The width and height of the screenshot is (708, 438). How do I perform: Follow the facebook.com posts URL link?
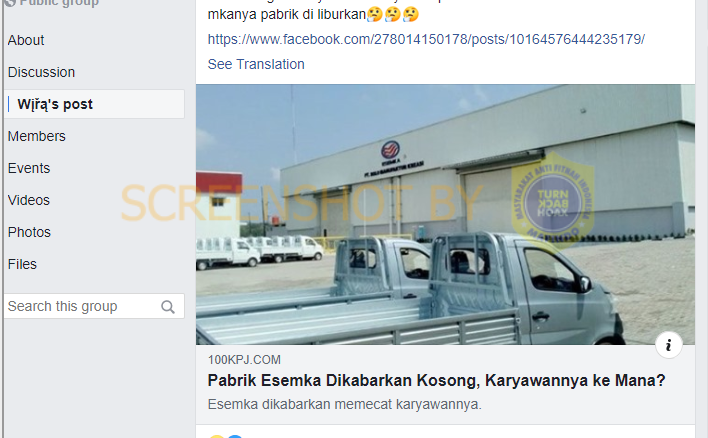(426, 39)
